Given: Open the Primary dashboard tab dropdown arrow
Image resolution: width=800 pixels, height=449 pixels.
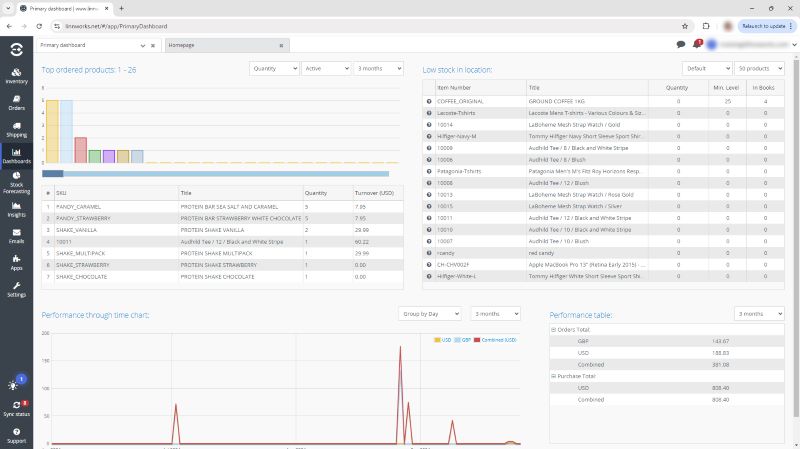Looking at the screenshot, I should [142, 45].
